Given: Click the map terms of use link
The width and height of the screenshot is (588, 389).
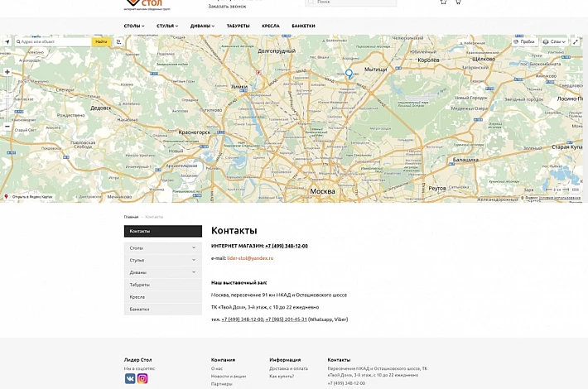Looking at the screenshot, I should click(560, 198).
